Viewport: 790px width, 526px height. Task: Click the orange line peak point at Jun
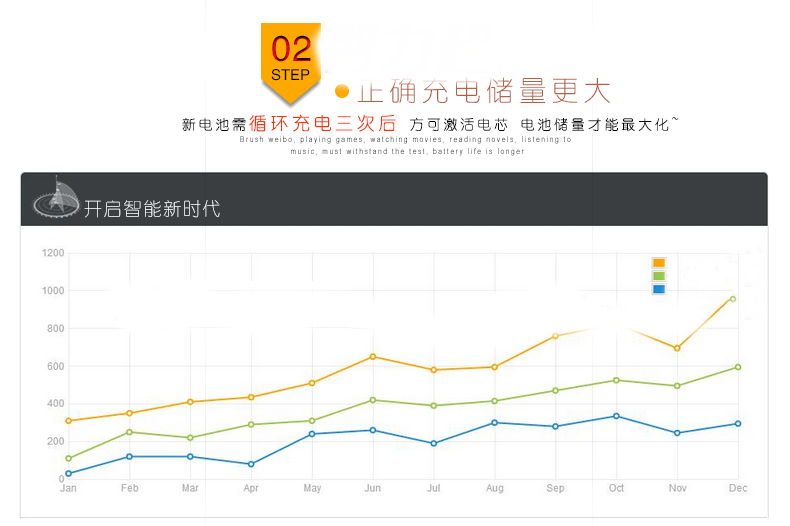(373, 357)
